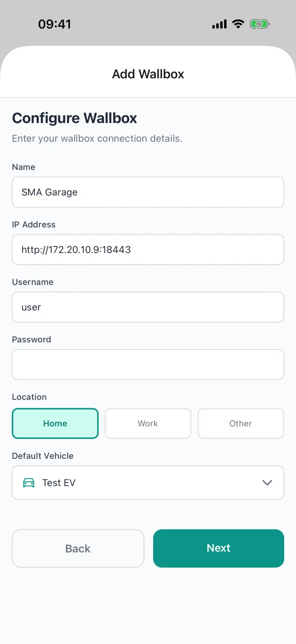Click the Location label
Image resolution: width=296 pixels, height=644 pixels.
click(29, 397)
